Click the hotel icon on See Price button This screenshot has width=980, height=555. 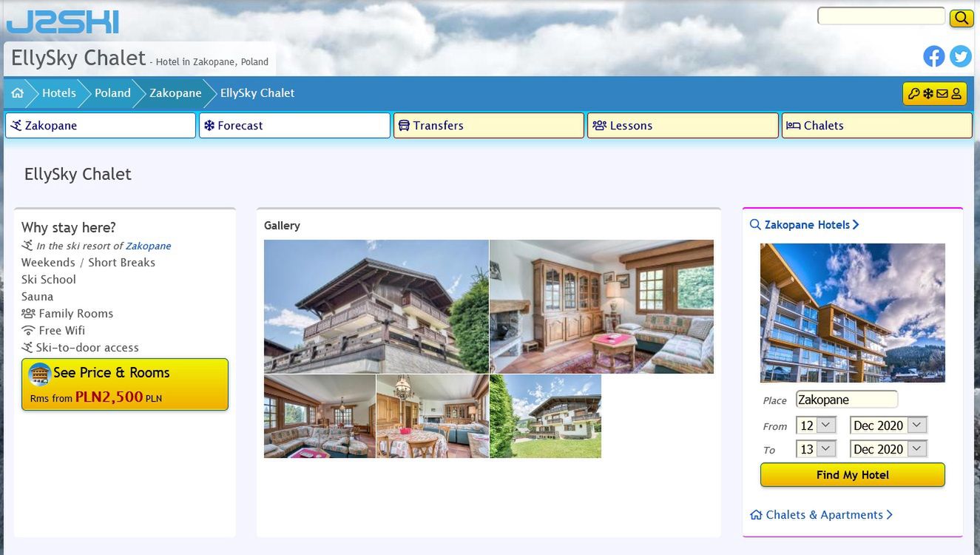(39, 374)
